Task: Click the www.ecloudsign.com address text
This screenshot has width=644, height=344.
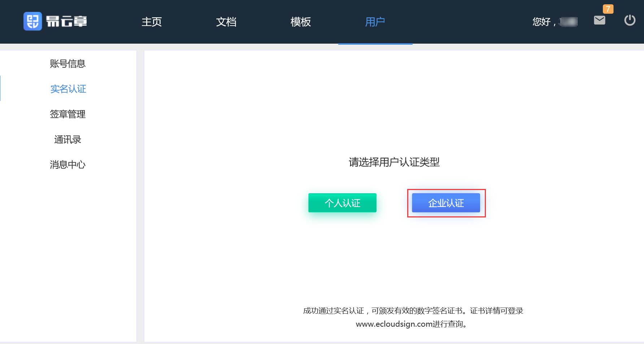Action: pyautogui.click(x=394, y=324)
